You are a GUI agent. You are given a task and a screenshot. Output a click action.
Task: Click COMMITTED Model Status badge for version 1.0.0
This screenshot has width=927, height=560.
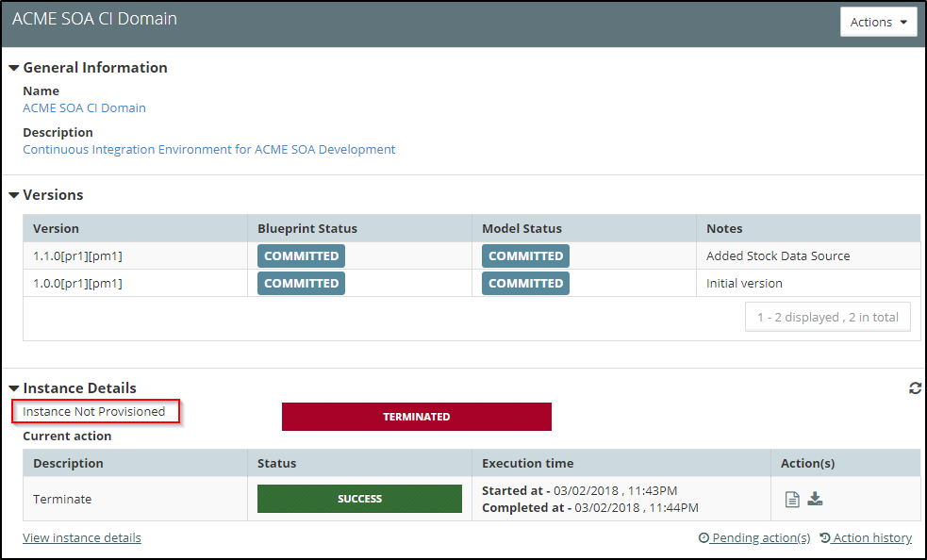(x=525, y=283)
